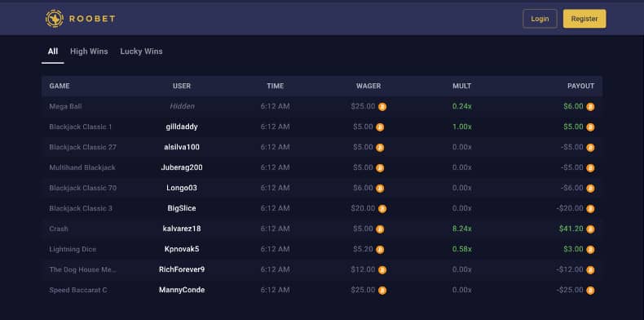Switch to the High Wins tab
This screenshot has height=320, width=644.
point(89,51)
